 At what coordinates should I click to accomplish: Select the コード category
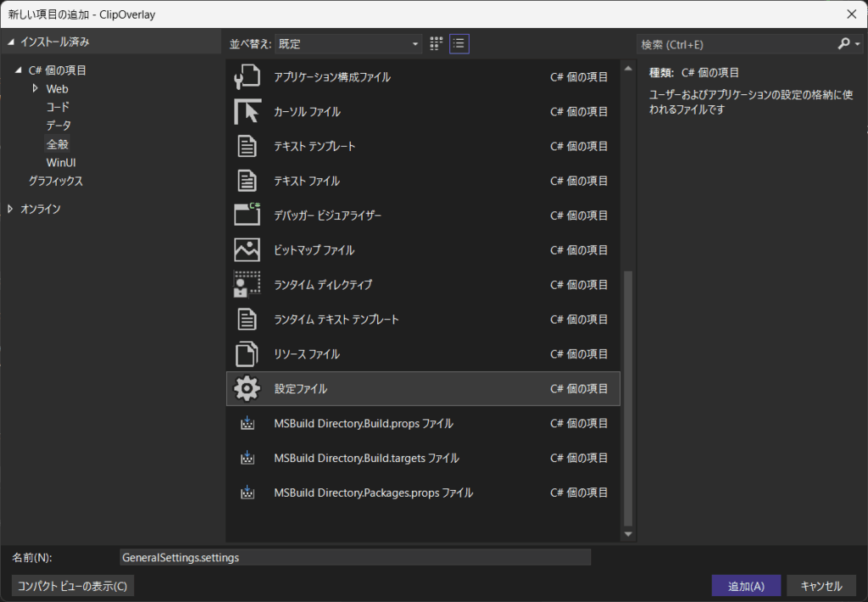click(x=58, y=107)
